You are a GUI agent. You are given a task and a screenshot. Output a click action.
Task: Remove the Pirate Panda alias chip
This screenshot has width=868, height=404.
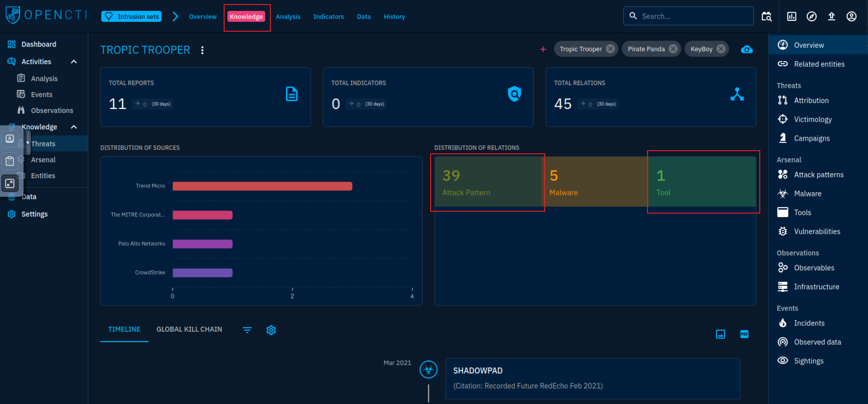[x=673, y=49]
